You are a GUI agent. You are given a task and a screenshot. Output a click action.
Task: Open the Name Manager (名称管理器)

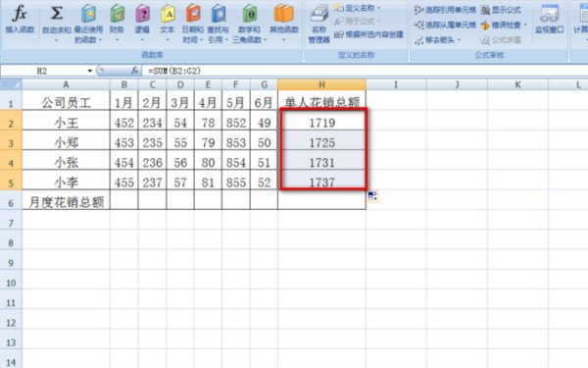pyautogui.click(x=319, y=24)
